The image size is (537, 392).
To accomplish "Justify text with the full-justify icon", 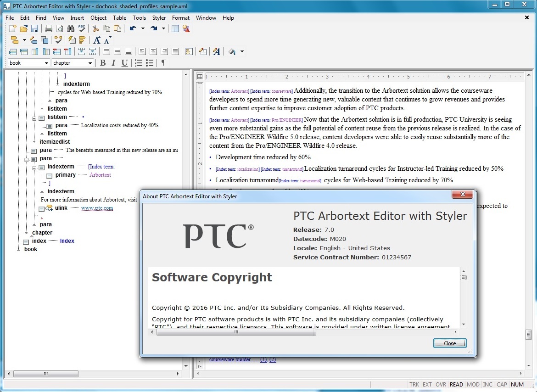I will (175, 52).
